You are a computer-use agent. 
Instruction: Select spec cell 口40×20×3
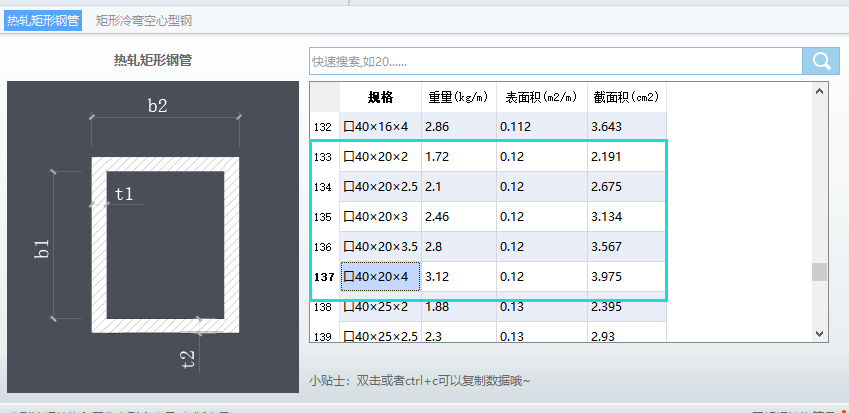[381, 217]
